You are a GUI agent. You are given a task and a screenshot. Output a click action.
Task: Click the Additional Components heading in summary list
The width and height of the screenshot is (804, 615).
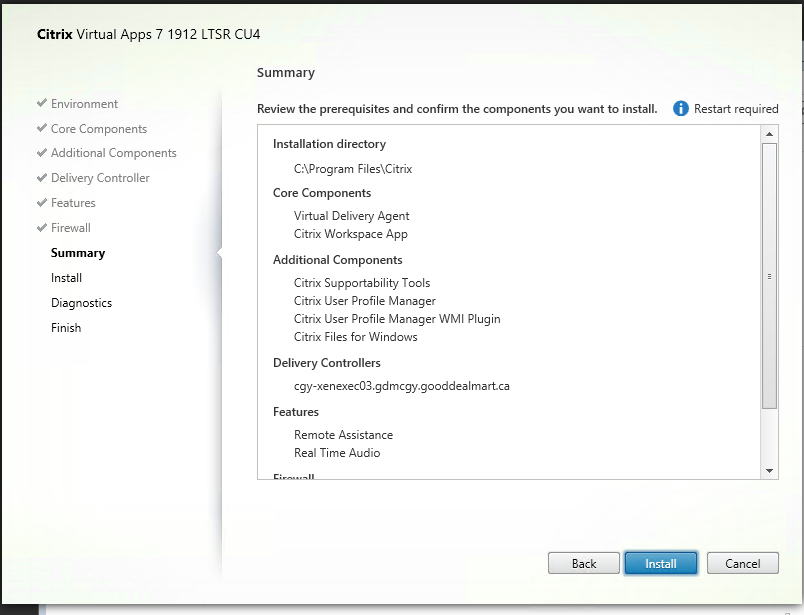[337, 260]
